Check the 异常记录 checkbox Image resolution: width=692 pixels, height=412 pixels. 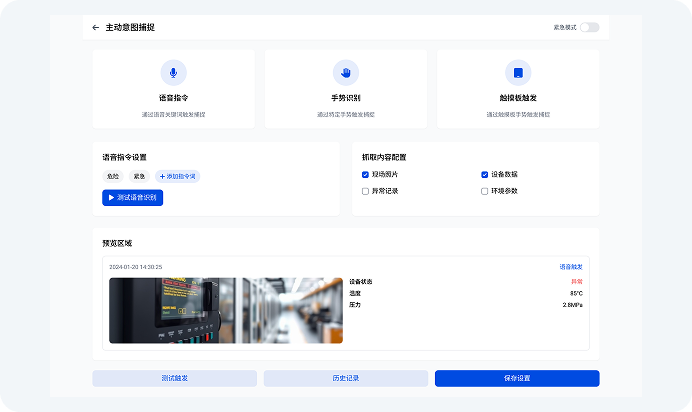[x=365, y=191]
